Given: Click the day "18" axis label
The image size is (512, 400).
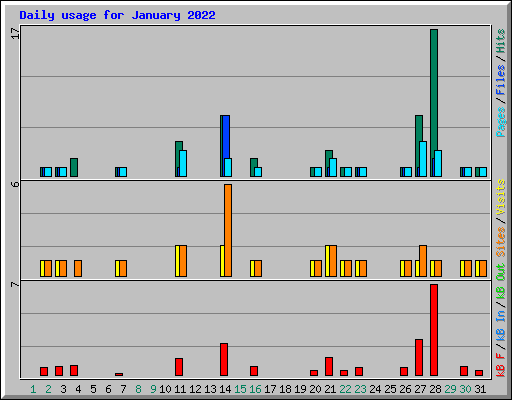Looking at the screenshot, I should tap(285, 389).
